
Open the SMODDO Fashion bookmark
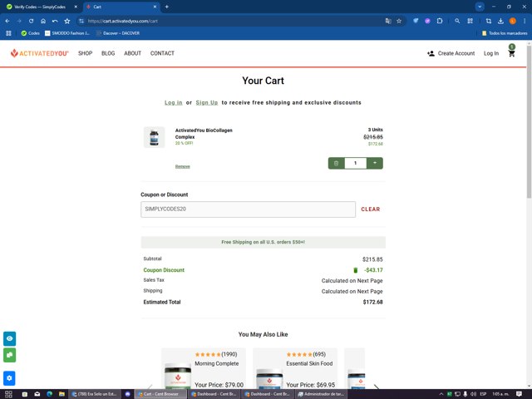coord(67,33)
